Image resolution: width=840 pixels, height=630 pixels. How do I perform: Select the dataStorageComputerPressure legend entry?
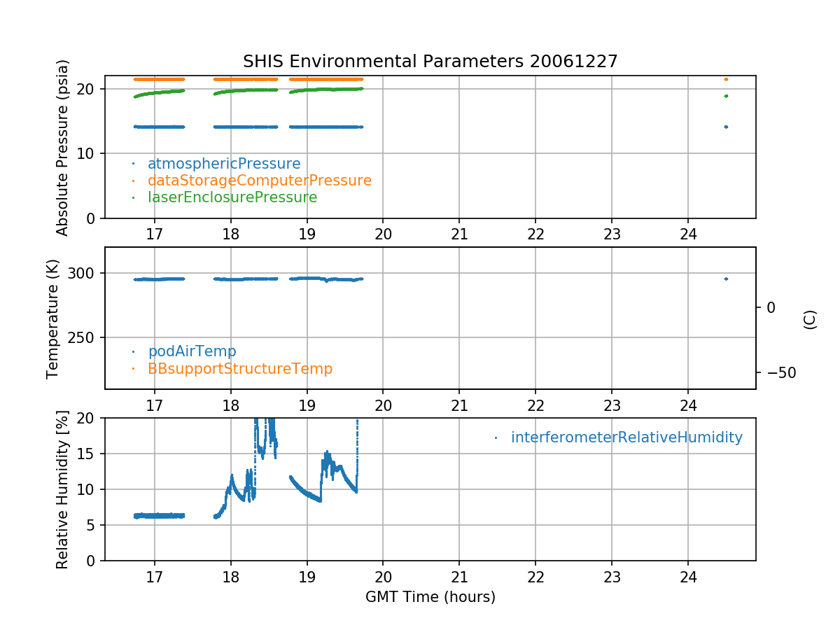pyautogui.click(x=259, y=181)
